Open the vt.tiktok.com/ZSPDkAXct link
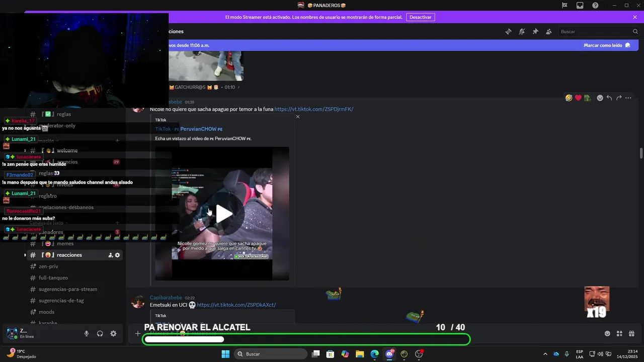The image size is (644, 362). 236,305
